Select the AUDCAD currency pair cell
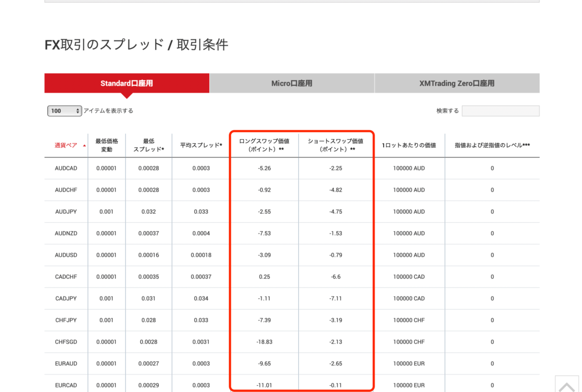The height and width of the screenshot is (392, 582). pyautogui.click(x=66, y=168)
